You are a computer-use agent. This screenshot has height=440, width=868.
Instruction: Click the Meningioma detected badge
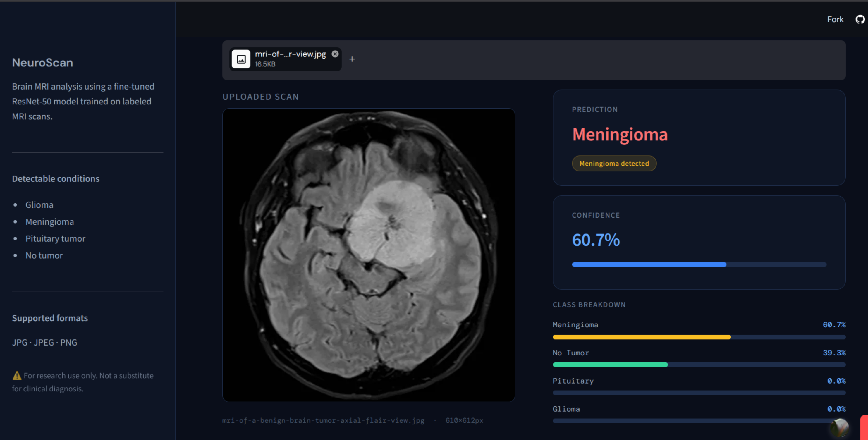[x=614, y=164]
